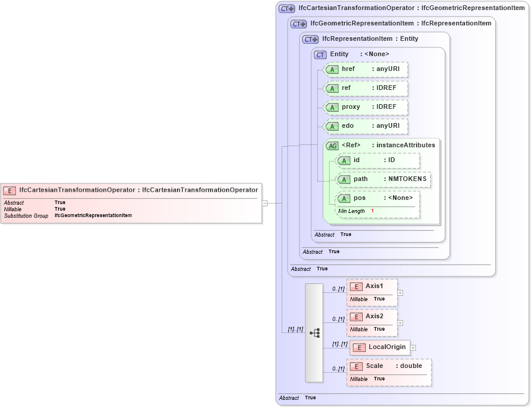The width and height of the screenshot is (532, 407).
Task: Click the E icon on the IfcCartesianTransformationOperator element box
Action: tap(8, 190)
